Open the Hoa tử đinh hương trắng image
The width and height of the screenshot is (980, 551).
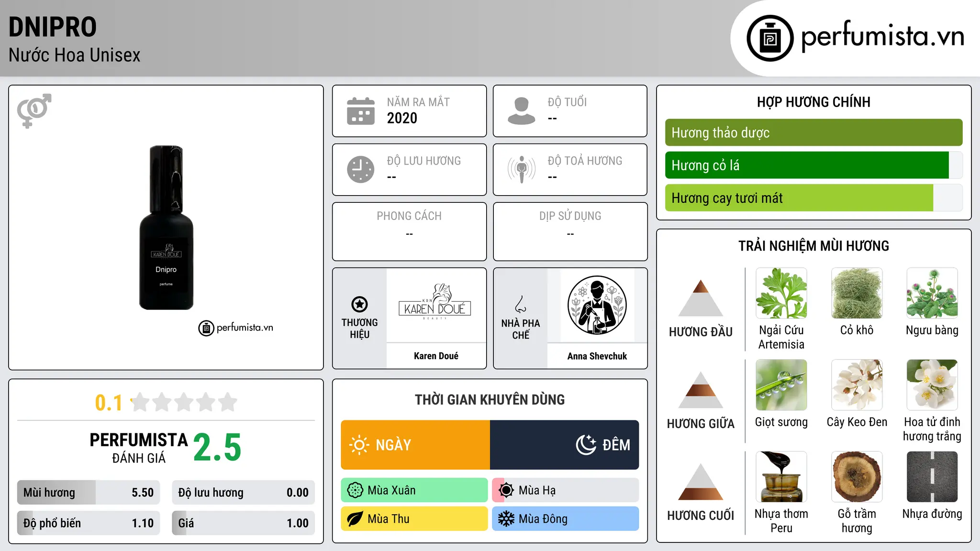click(x=932, y=385)
